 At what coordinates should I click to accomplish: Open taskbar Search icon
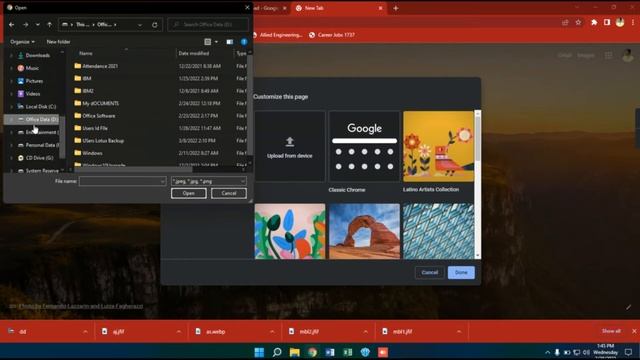tap(277, 352)
